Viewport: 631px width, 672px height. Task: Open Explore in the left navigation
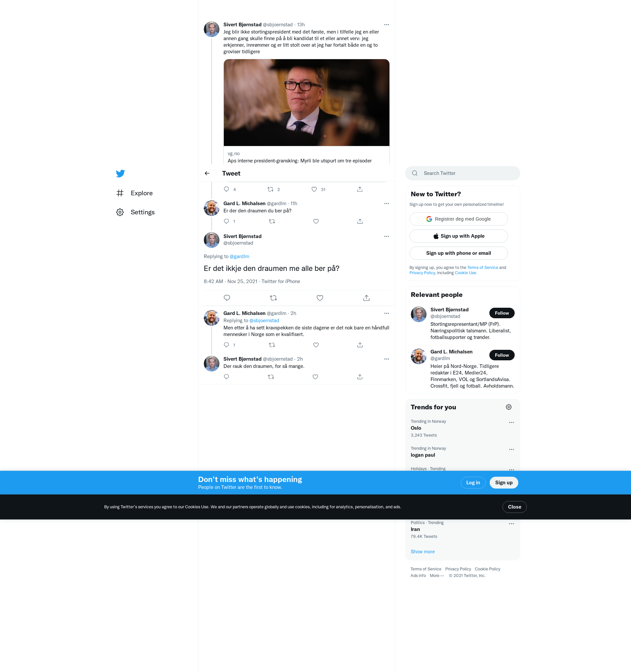[x=141, y=193]
